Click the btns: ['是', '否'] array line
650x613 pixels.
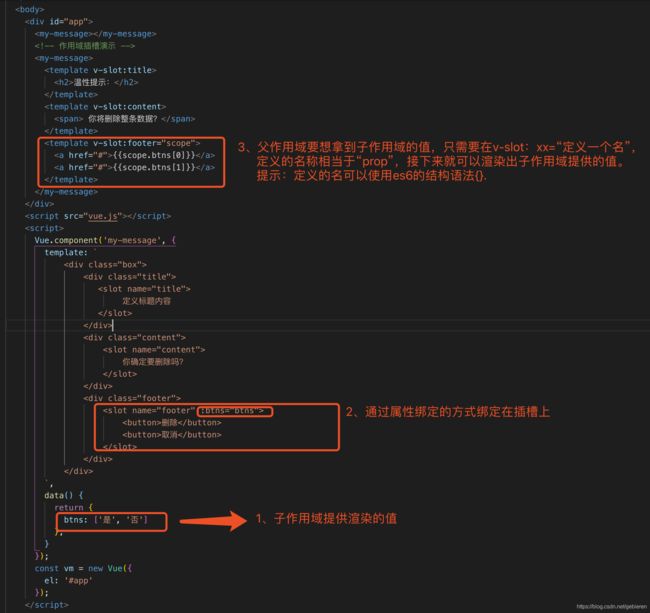pos(105,519)
